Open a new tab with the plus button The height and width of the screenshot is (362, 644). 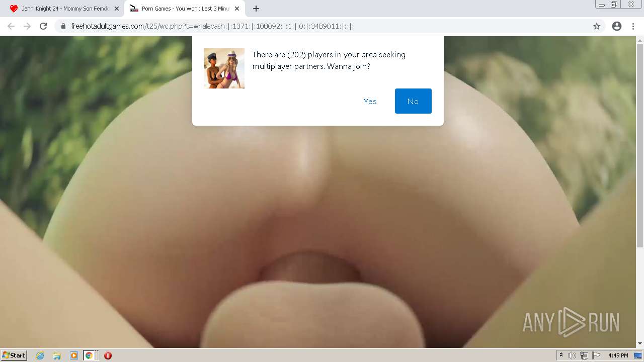pos(256,9)
